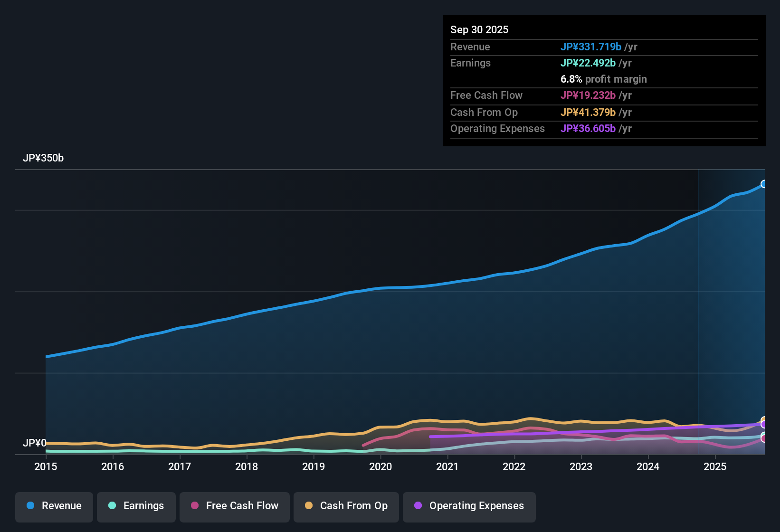Click the Sep 30 2025 tooltip header
This screenshot has height=532, width=780.
(x=479, y=29)
